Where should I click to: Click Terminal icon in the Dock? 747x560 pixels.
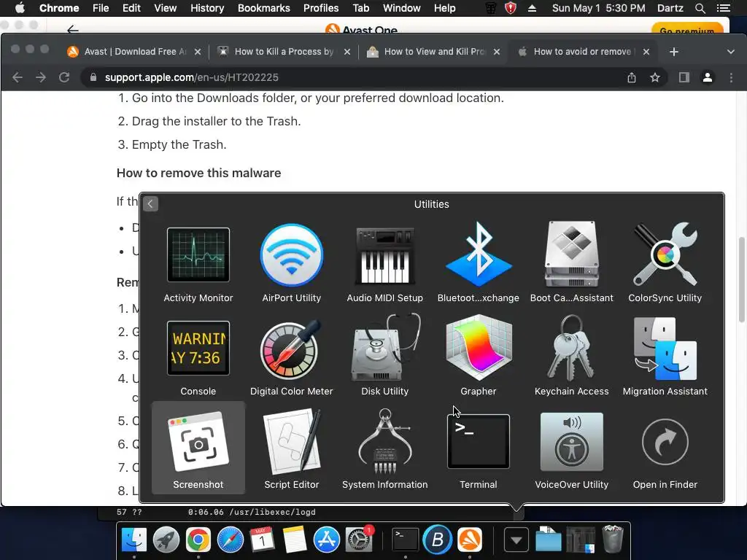[406, 540]
